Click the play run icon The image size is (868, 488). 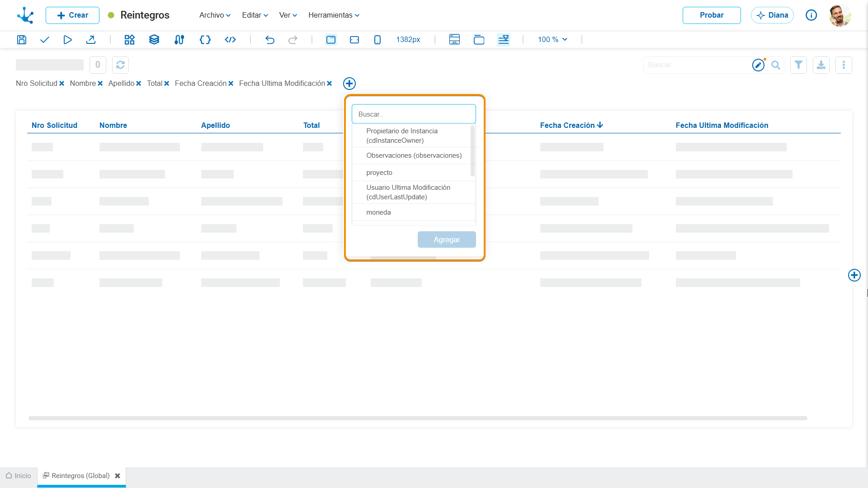click(67, 40)
